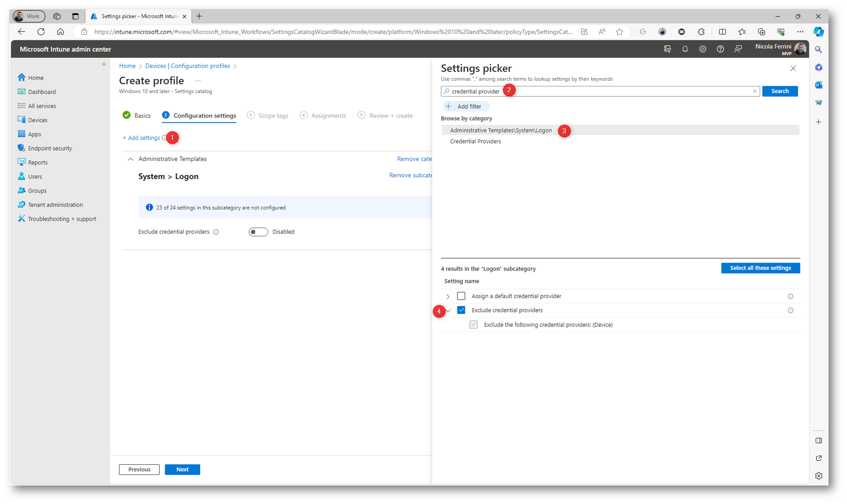Open notifications bell in Intune header
This screenshot has height=504, width=847.
[x=685, y=49]
